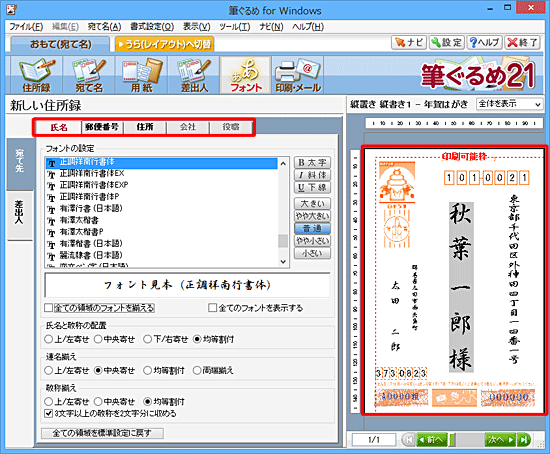
Task: Open the ツール(T) menu
Action: click(235, 27)
